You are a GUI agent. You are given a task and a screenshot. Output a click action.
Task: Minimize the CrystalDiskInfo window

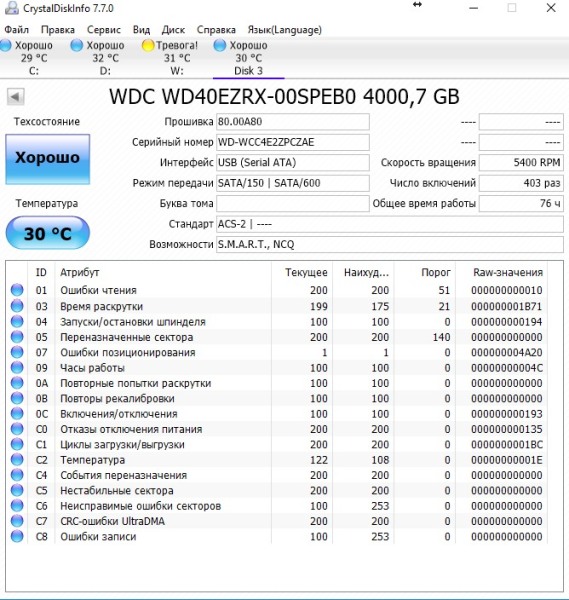474,8
